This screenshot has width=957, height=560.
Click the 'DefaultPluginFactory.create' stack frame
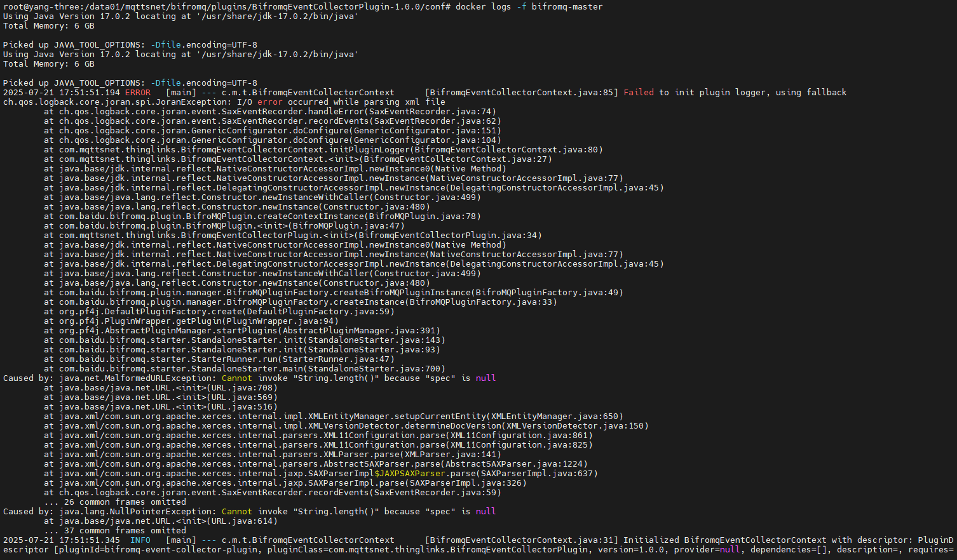pos(219,312)
